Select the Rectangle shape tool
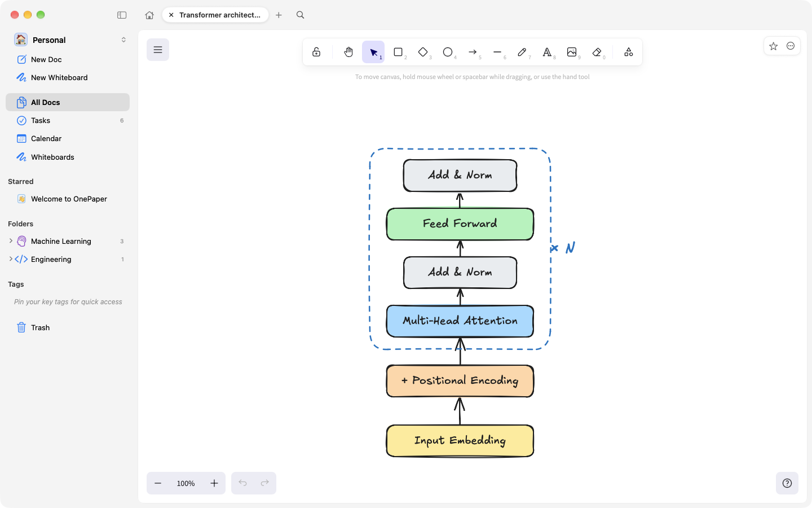Image resolution: width=812 pixels, height=508 pixels. pyautogui.click(x=398, y=52)
